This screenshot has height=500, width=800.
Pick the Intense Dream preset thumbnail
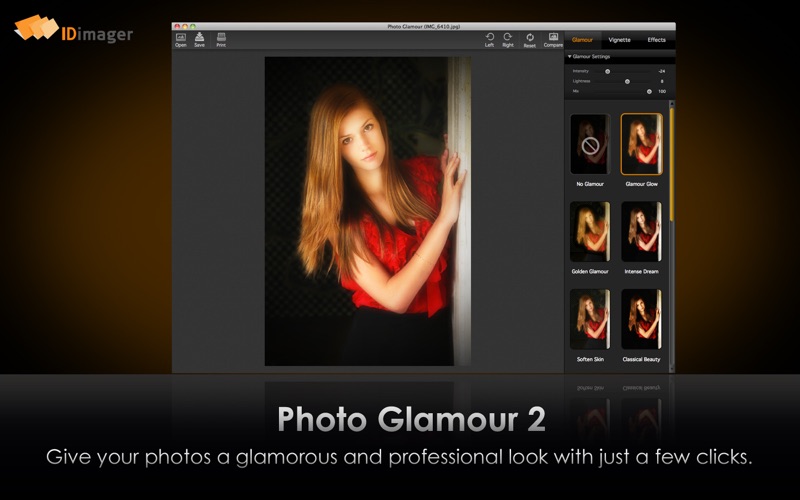click(641, 232)
